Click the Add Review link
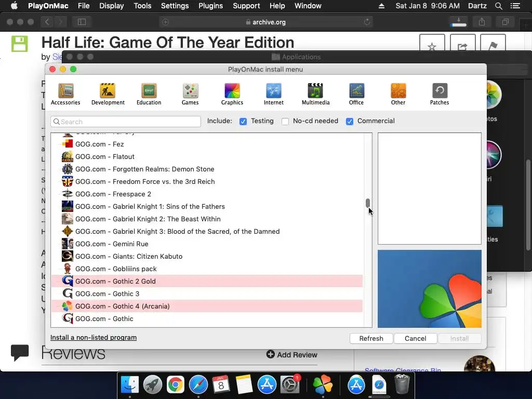Image resolution: width=532 pixels, height=399 pixels. coord(292,354)
